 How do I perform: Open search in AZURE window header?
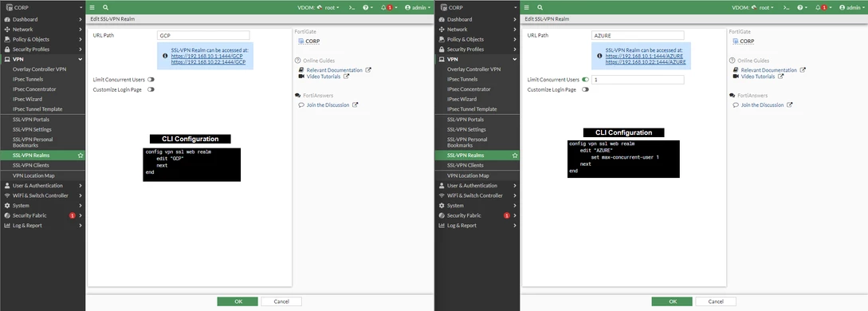[x=540, y=8]
